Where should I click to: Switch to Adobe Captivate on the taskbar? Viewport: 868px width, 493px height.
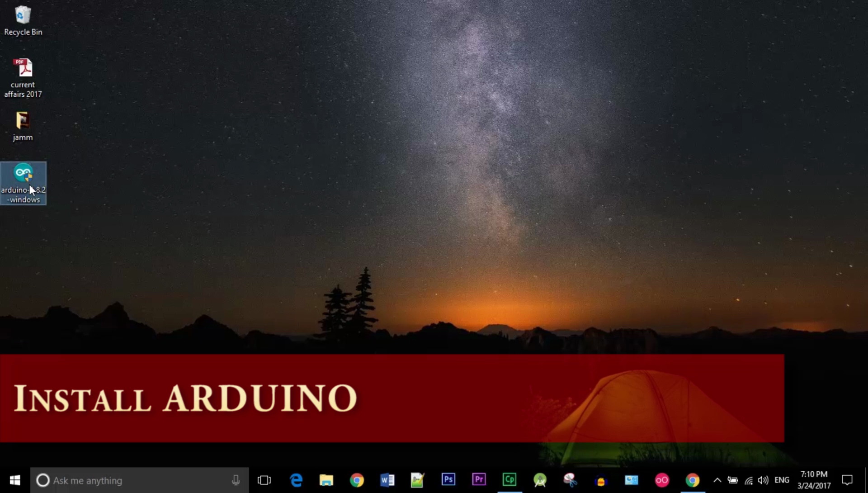[x=509, y=479]
